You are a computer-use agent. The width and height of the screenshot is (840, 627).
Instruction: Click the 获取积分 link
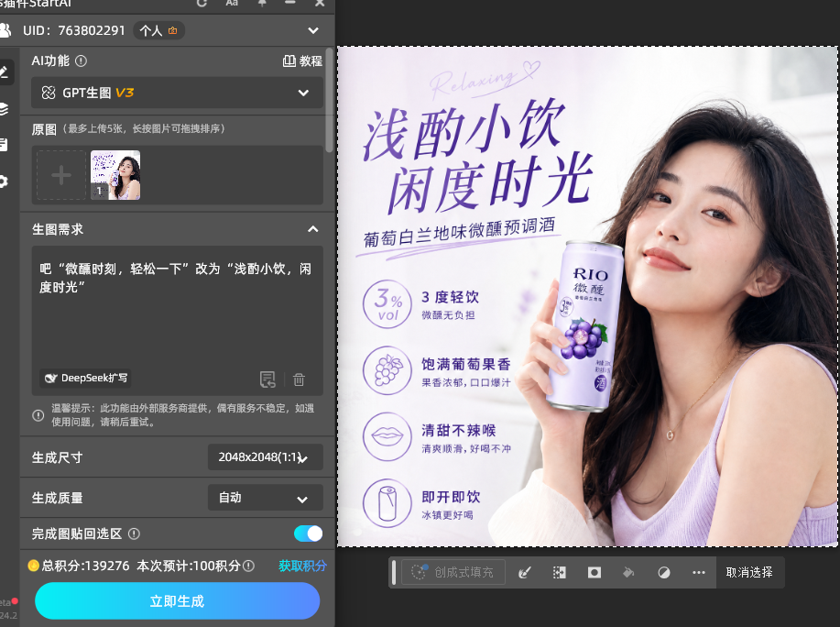pos(302,566)
